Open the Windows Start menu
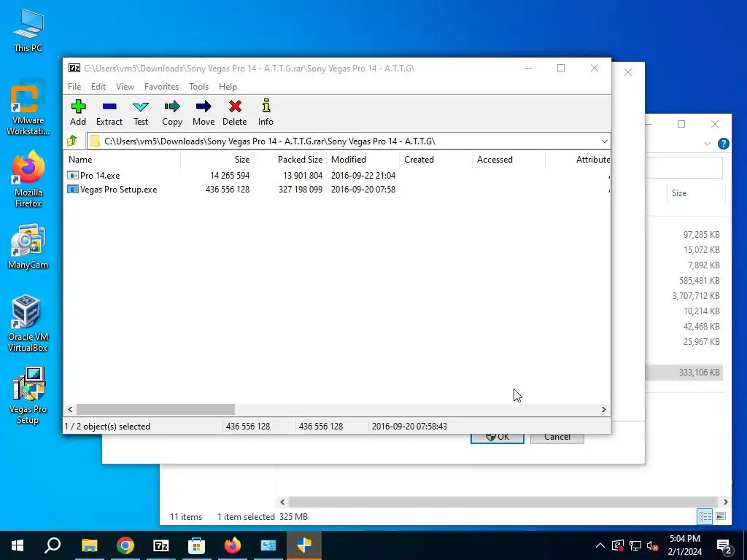747x560 pixels. pos(18,545)
